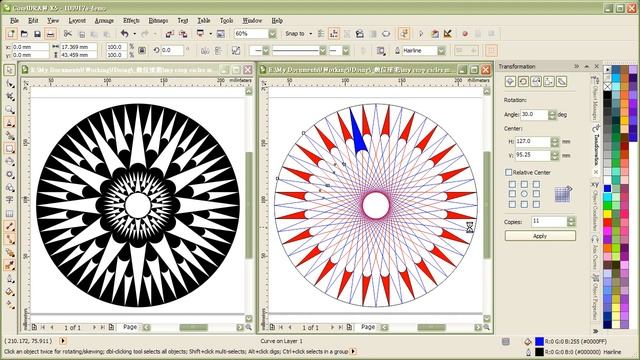
Task: Select the center anchor radio button
Action: (524, 194)
